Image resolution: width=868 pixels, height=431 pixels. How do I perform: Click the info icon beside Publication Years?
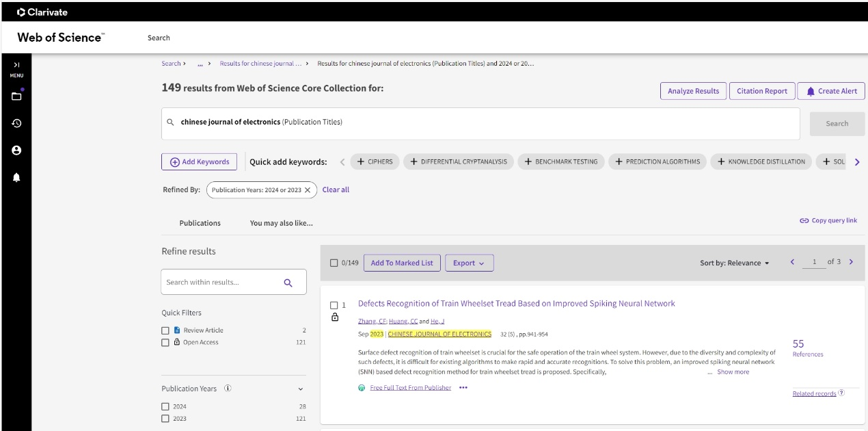point(228,389)
